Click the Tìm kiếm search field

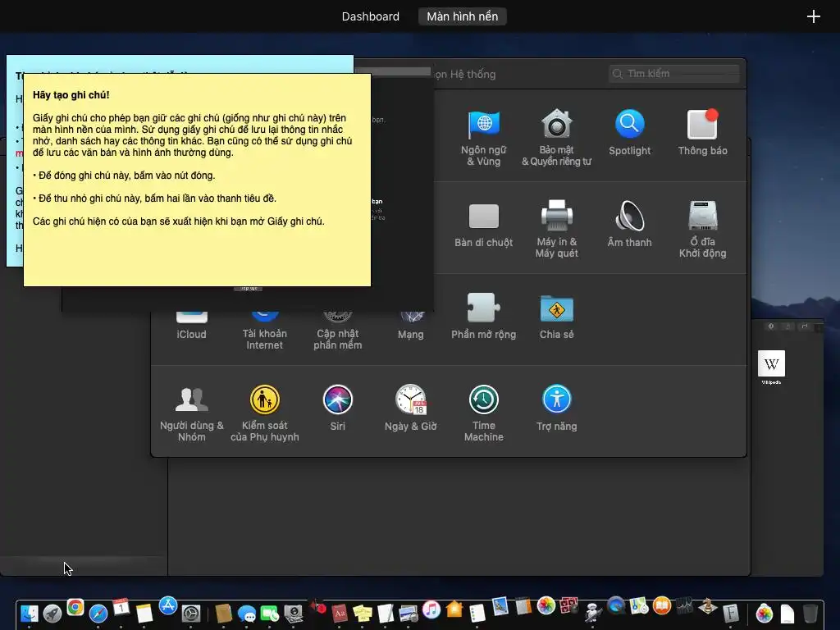(674, 73)
